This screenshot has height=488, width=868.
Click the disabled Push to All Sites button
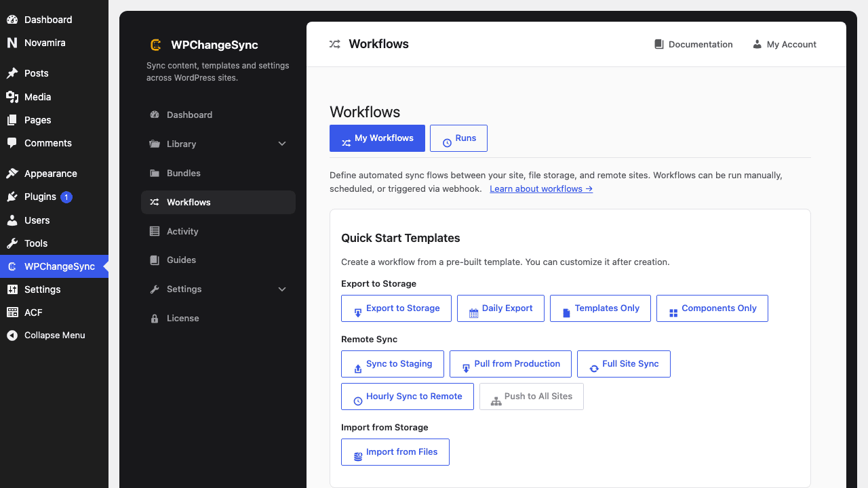pos(532,396)
